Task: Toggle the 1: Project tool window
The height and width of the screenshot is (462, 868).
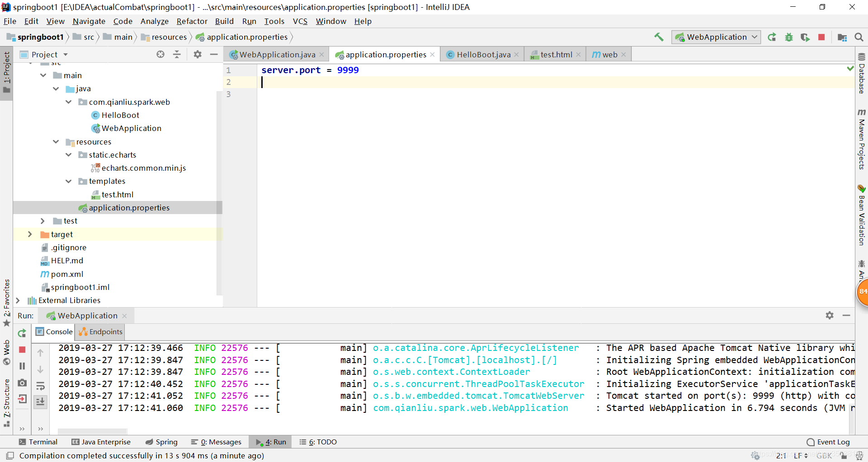Action: click(x=6, y=72)
